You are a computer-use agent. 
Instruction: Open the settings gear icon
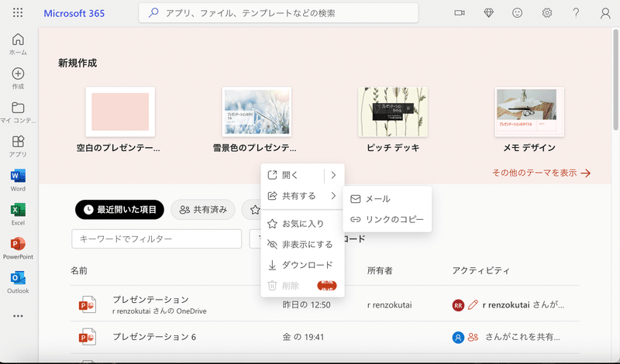tap(547, 13)
